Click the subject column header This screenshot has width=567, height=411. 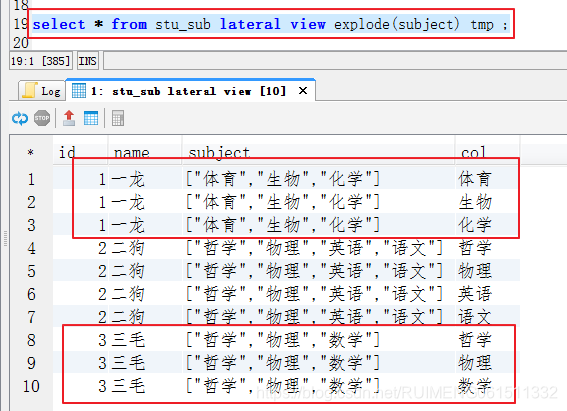(319, 152)
